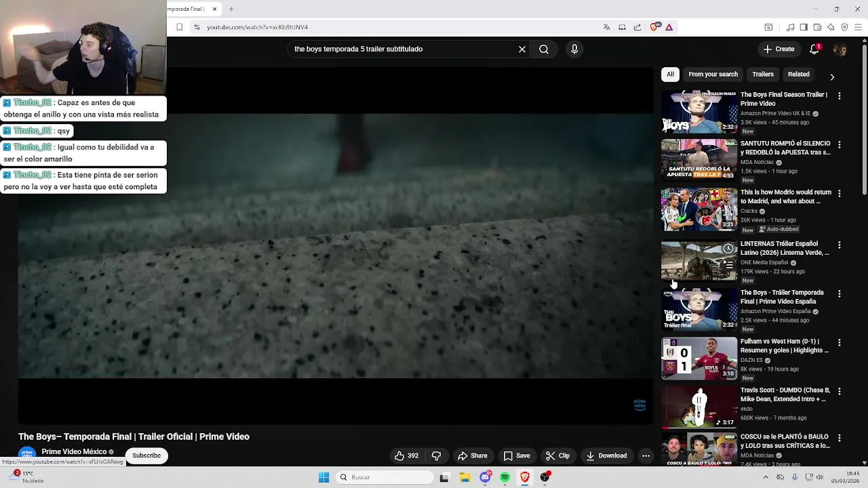Save the video to a playlist

tap(517, 455)
